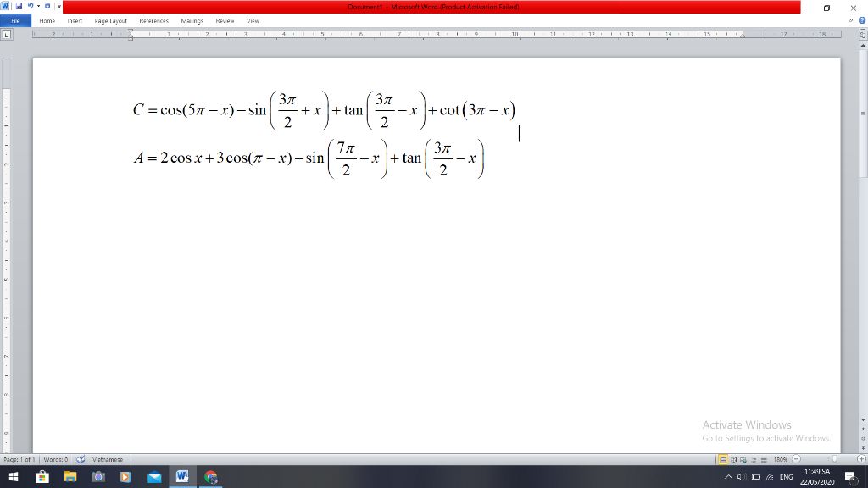Select the Mailings tab

tap(192, 20)
